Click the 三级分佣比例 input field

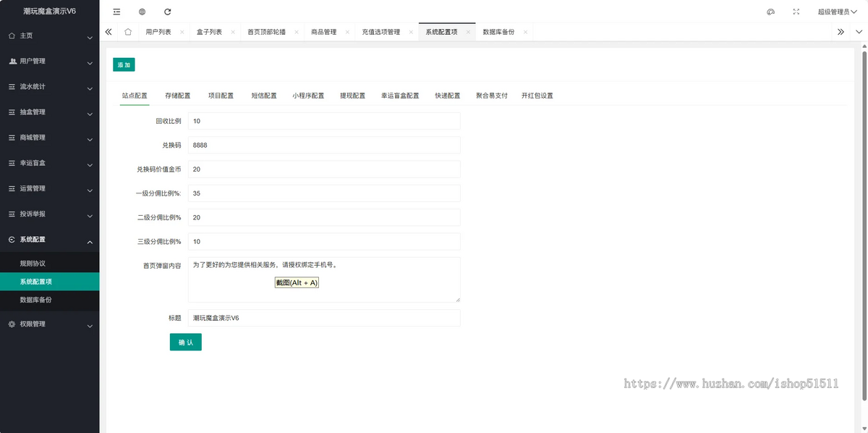[324, 241]
